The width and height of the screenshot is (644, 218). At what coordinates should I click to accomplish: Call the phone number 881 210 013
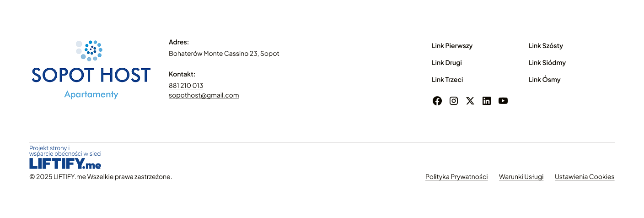[x=186, y=86]
